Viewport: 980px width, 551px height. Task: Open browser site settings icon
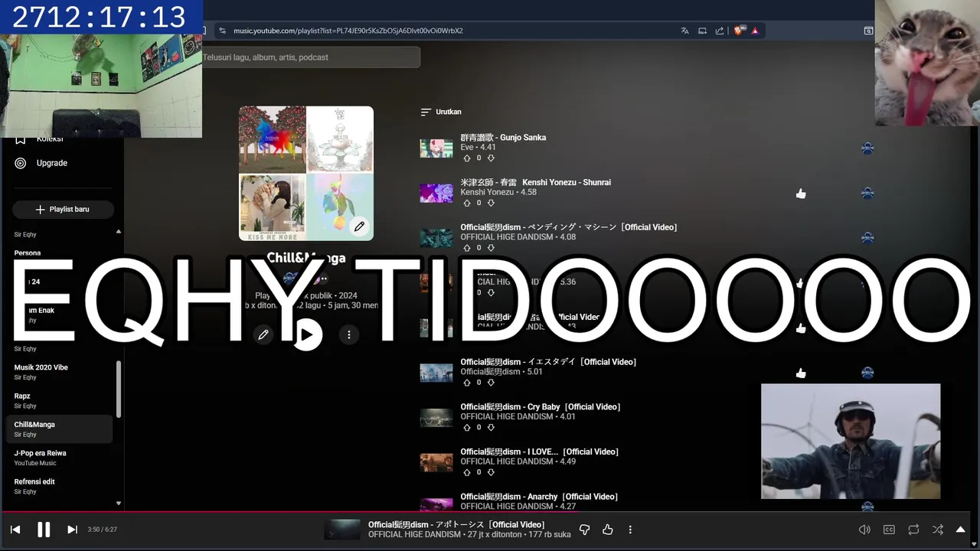pyautogui.click(x=222, y=31)
